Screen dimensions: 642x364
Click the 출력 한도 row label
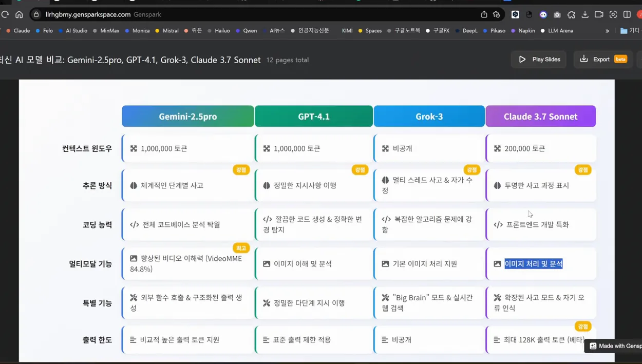click(97, 339)
